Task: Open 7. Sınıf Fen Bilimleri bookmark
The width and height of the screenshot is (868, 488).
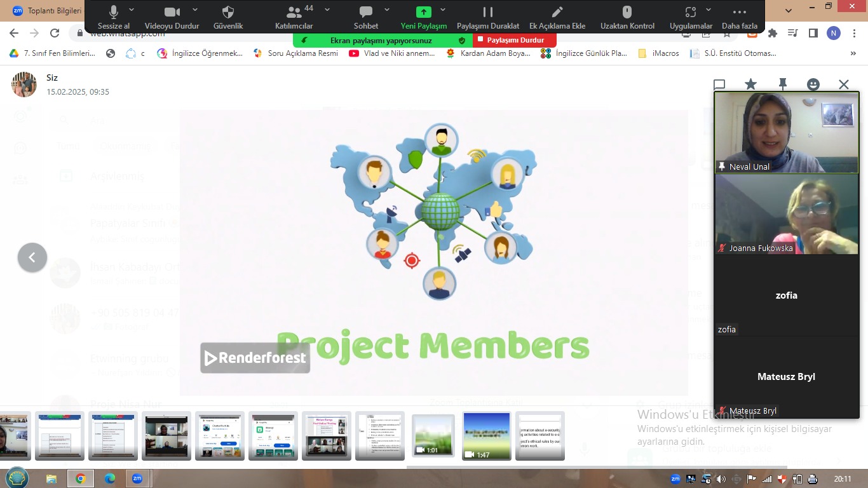Action: [53, 53]
